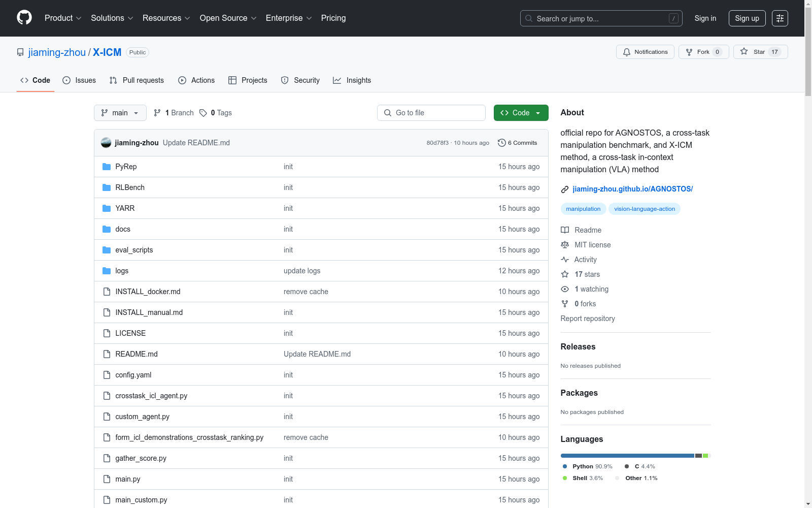
Task: Switch to the Actions tab
Action: (196, 80)
